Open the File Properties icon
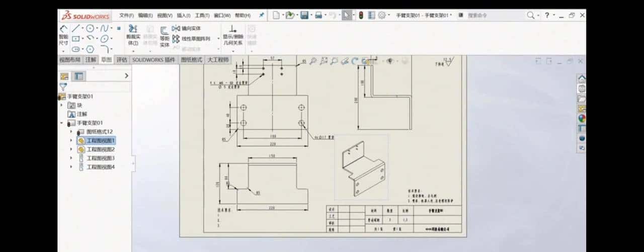The height and width of the screenshot is (252, 644). 371,16
